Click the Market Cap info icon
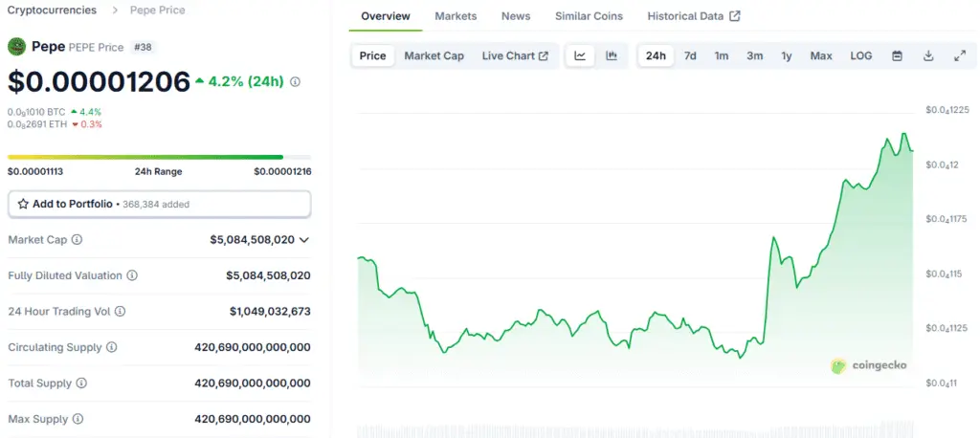The image size is (980, 438). click(77, 240)
